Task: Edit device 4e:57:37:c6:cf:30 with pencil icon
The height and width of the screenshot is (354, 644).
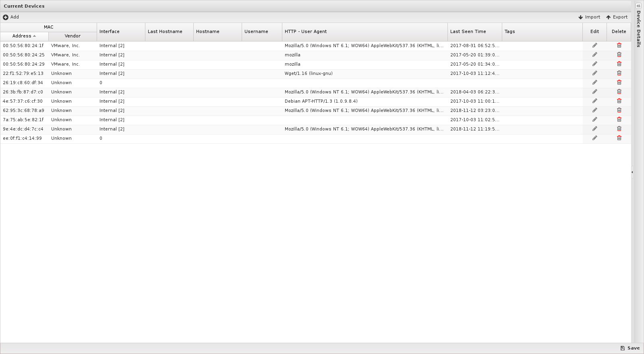Action: pyautogui.click(x=594, y=101)
